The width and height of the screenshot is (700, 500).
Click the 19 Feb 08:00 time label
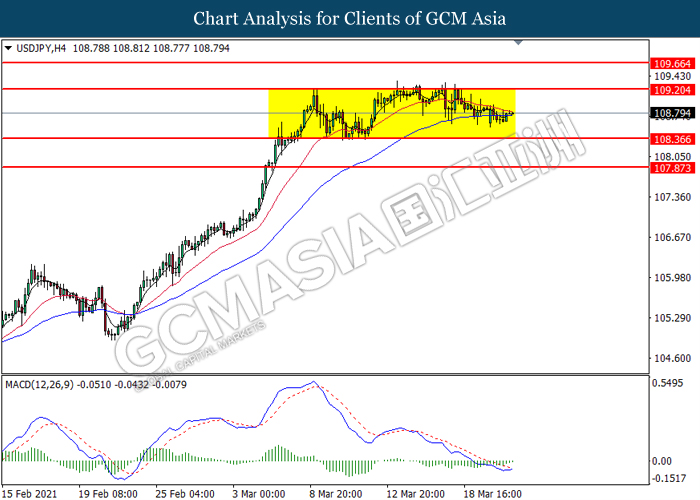pos(108,494)
